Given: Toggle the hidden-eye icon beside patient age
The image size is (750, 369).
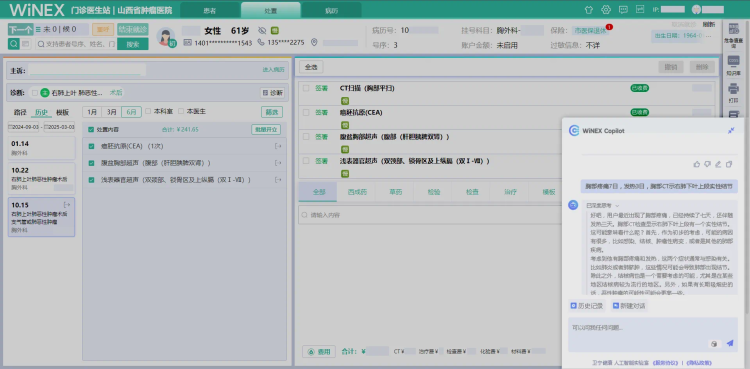Looking at the screenshot, I should [262, 31].
